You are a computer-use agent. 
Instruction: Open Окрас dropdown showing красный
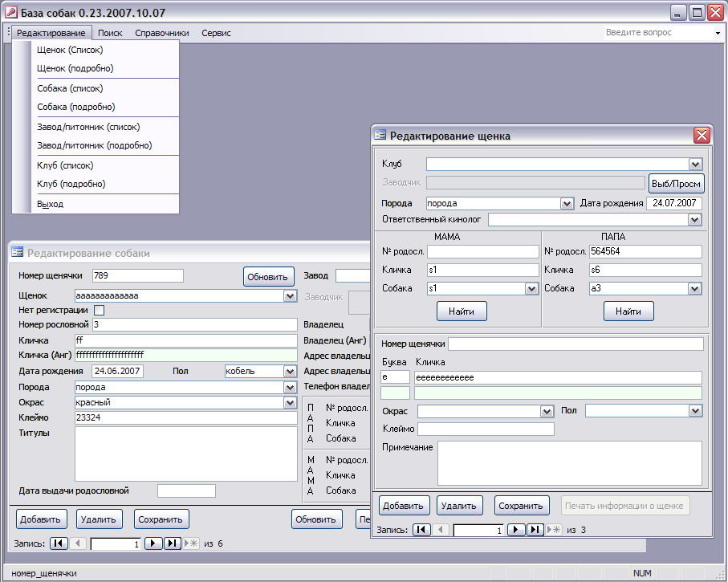291,402
